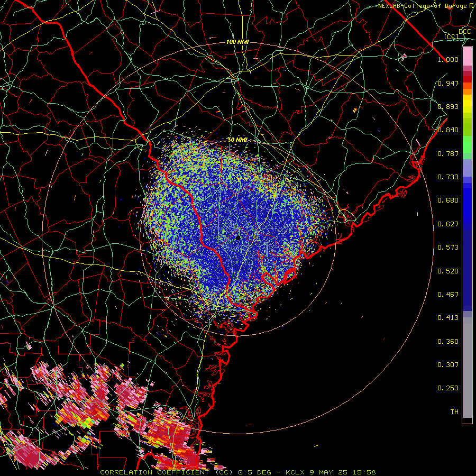Pick the bright blue legend swatch
476x476 pixels.
(x=467, y=204)
